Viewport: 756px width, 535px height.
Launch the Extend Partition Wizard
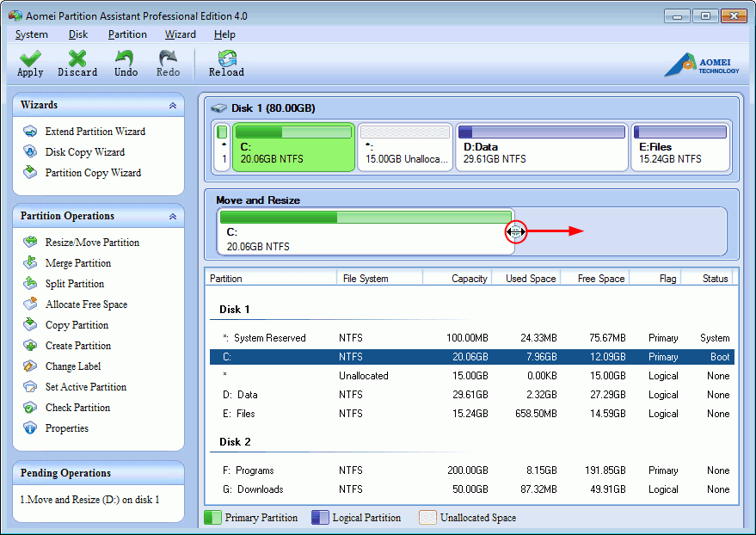coord(95,132)
